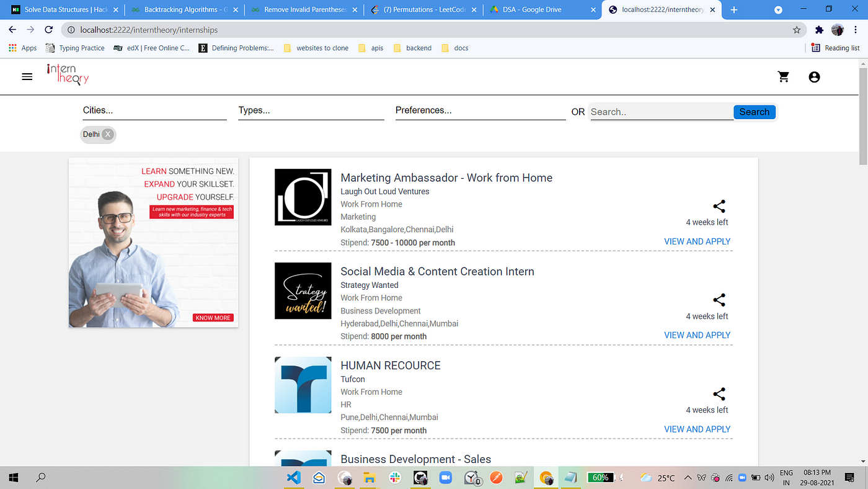Share the Social Media & Content Creation internship
This screenshot has height=489, width=868.
(719, 300)
